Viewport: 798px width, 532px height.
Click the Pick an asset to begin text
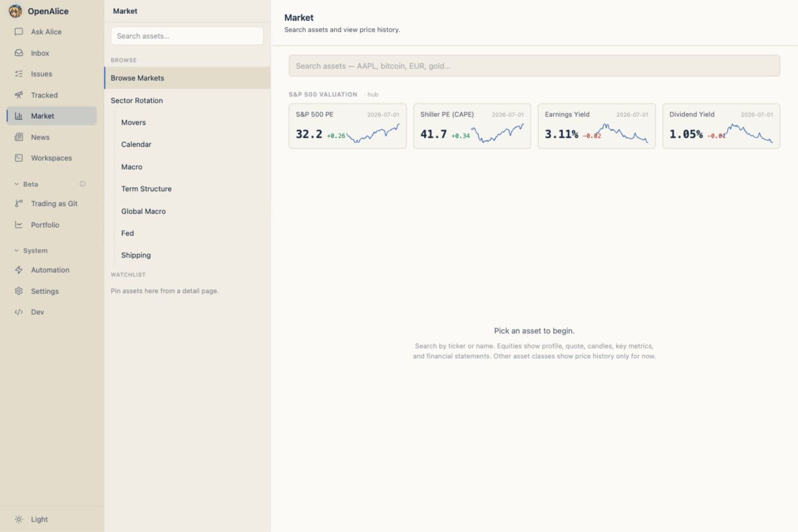click(x=534, y=331)
